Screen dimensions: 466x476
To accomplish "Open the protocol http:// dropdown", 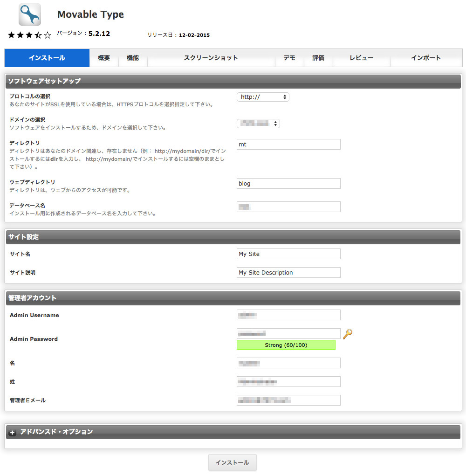I will point(263,97).
